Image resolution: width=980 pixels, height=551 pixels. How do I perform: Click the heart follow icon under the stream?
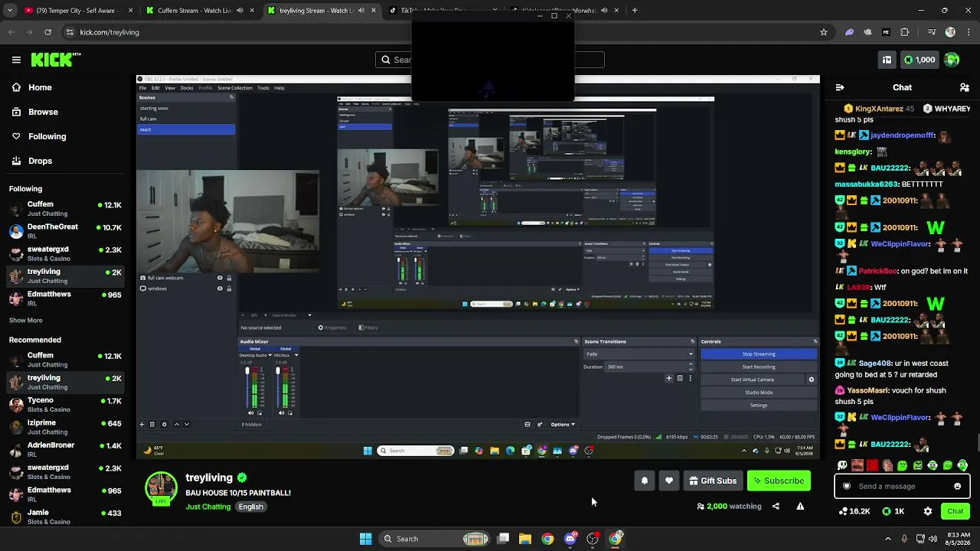click(669, 481)
